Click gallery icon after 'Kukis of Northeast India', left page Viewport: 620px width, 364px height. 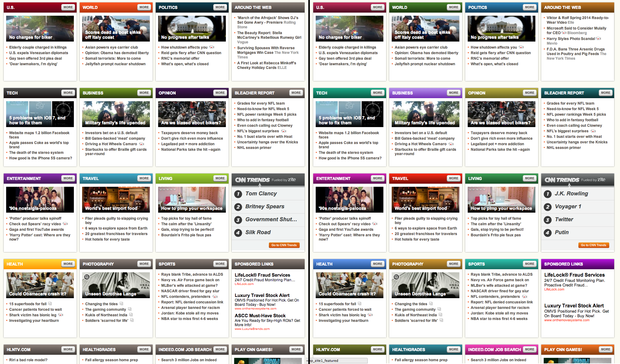131,315
